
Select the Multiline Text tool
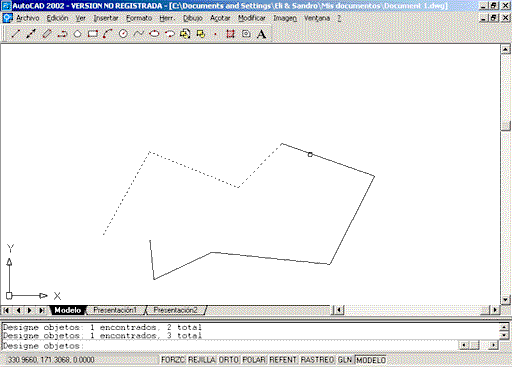[x=262, y=34]
